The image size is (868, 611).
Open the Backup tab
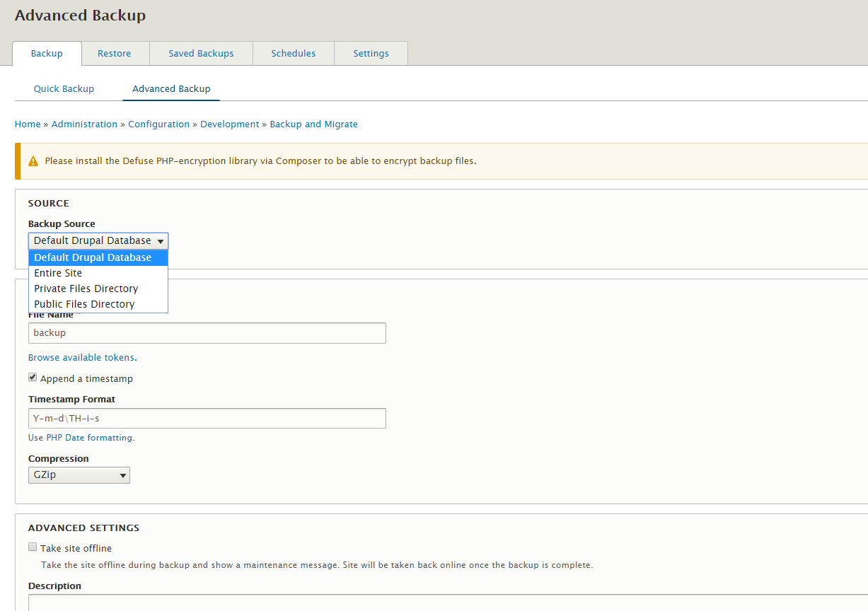pos(47,54)
